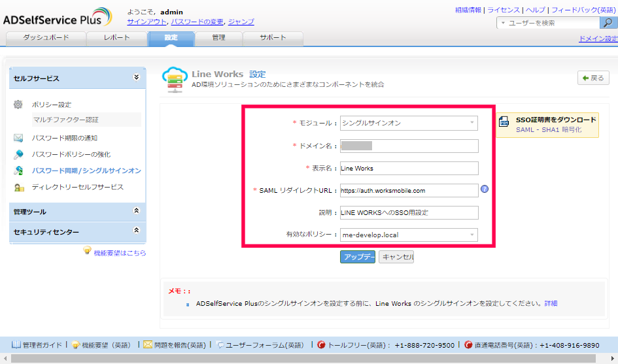Open ユーザーフォーラム(英語) in the footer
Image resolution: width=618 pixels, height=364 pixels.
click(x=265, y=345)
